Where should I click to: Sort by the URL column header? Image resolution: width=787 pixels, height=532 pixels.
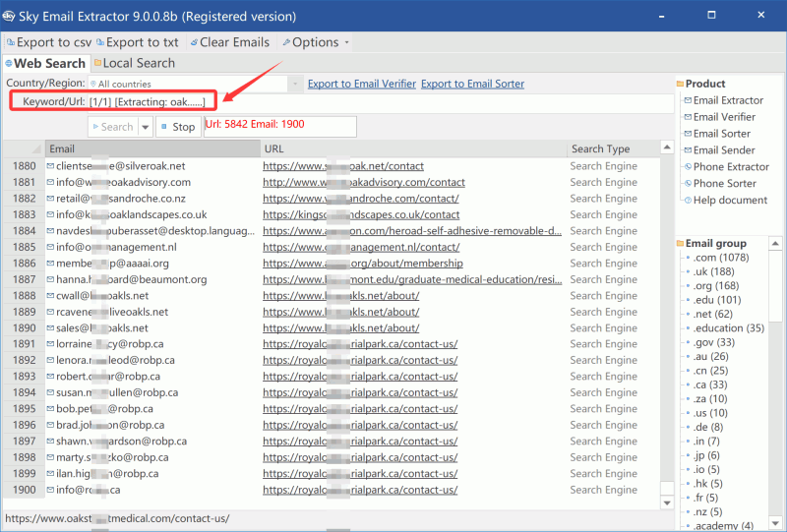[x=413, y=149]
